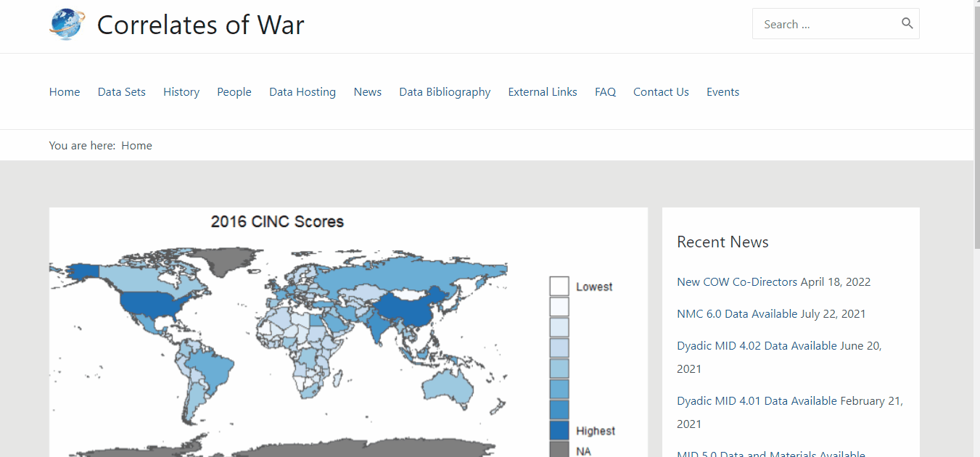Click Contact Us in the navbar
Viewport: 980px width, 457px height.
(x=661, y=92)
